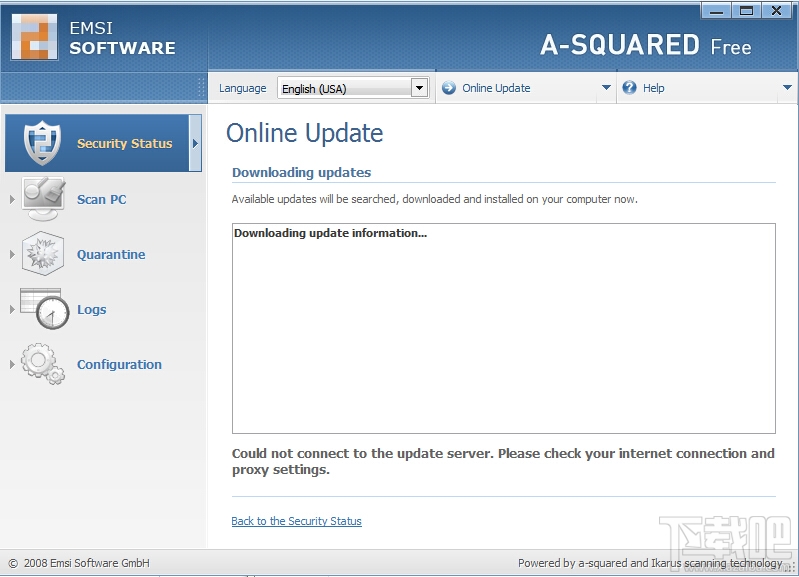This screenshot has height=577, width=799.
Task: Follow the Back to the Security Status link
Action: (297, 521)
